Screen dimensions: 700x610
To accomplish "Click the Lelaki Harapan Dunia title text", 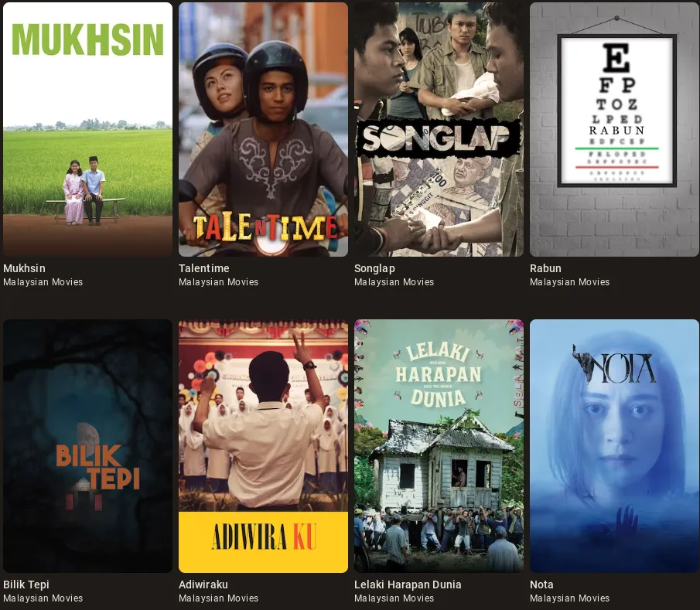I will (408, 584).
